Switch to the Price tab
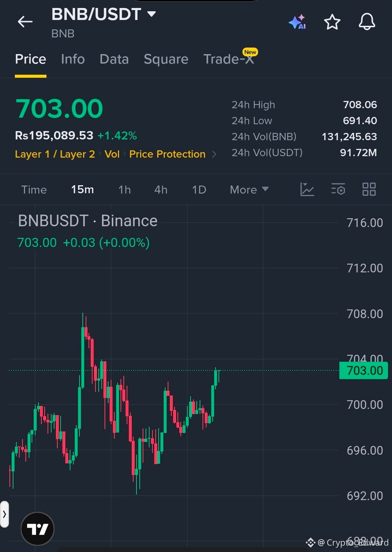 coord(30,59)
